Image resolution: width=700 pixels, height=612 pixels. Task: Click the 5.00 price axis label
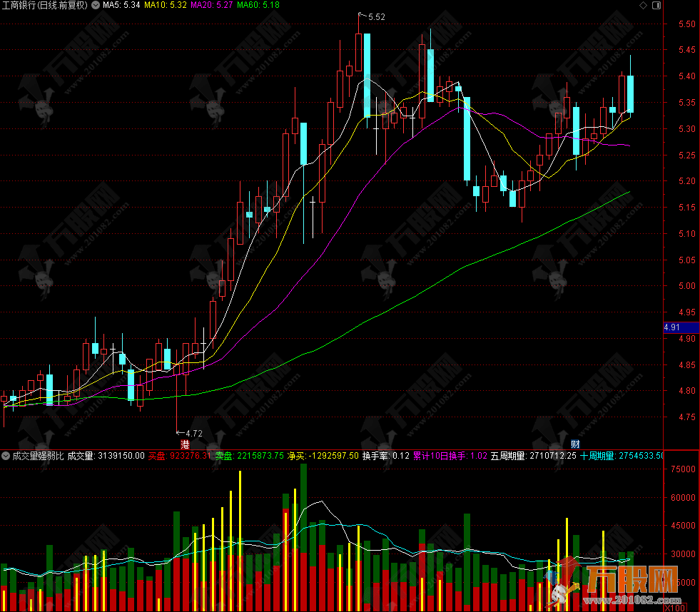point(686,286)
